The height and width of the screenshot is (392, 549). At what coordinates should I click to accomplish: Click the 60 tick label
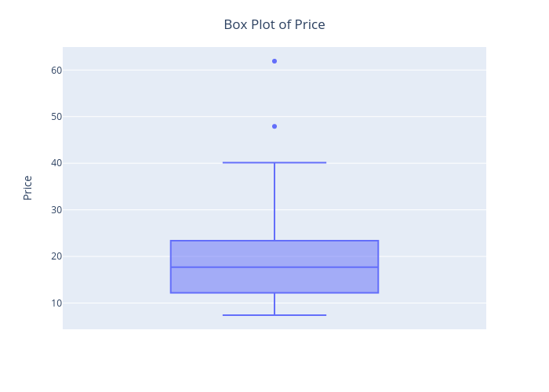click(56, 71)
